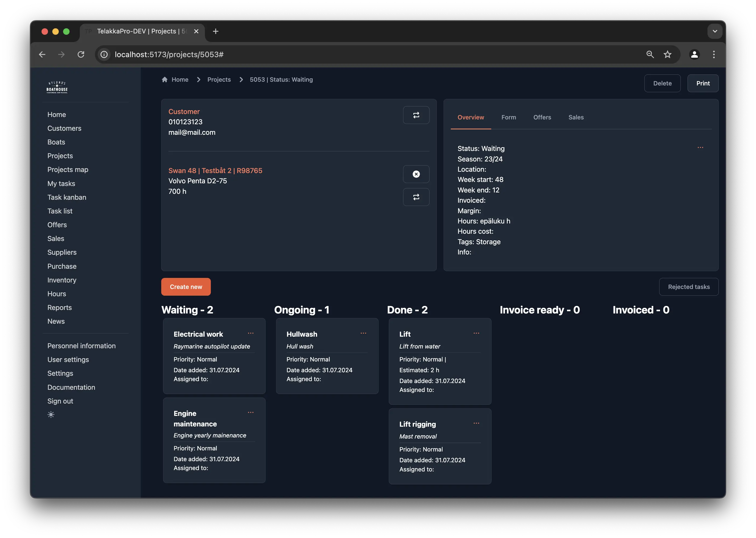The image size is (756, 538).
Task: Switch to the Form tab
Action: (508, 117)
